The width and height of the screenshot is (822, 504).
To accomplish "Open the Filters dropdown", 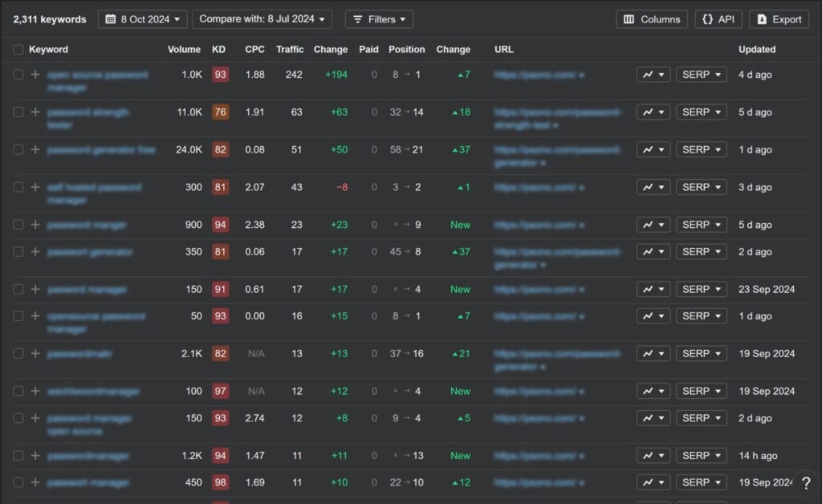I will coord(379,19).
